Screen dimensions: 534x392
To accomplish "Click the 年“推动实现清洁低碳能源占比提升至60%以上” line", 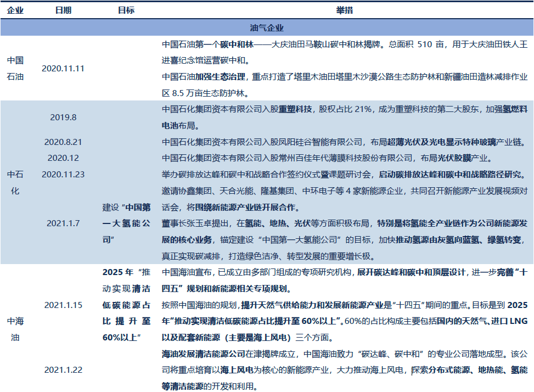I will (x=345, y=321).
